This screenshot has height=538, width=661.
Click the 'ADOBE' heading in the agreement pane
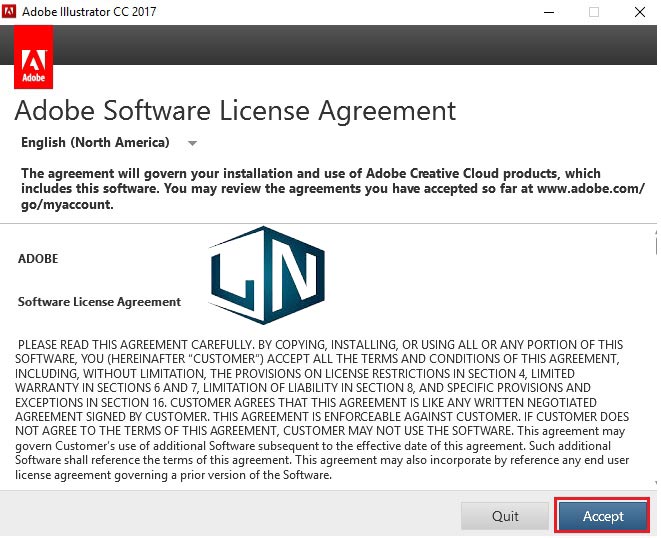pos(38,258)
